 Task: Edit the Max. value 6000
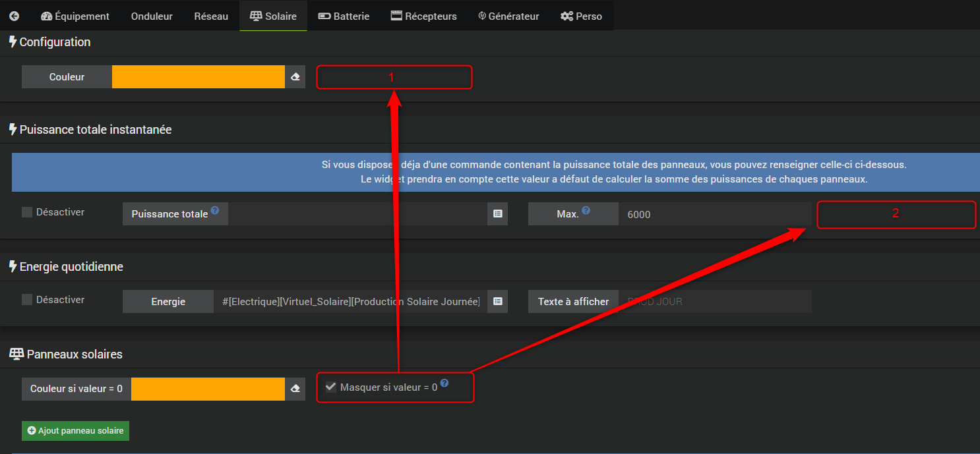714,213
